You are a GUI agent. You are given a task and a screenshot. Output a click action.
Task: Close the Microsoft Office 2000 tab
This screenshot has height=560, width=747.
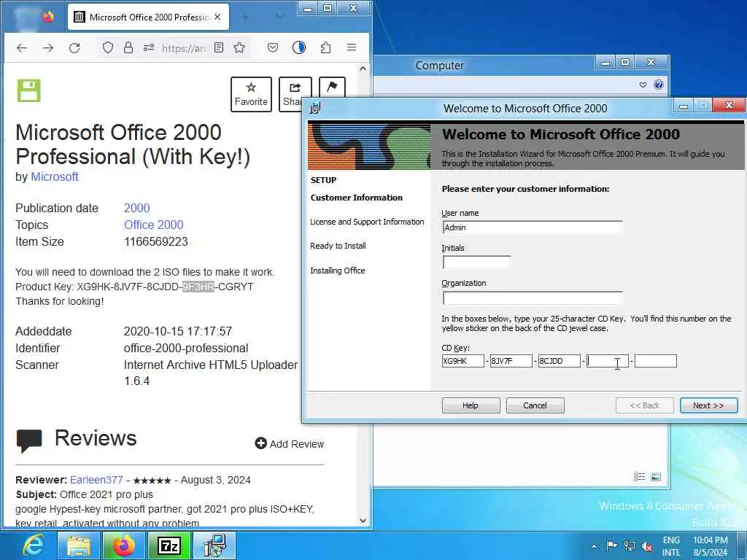pyautogui.click(x=217, y=17)
